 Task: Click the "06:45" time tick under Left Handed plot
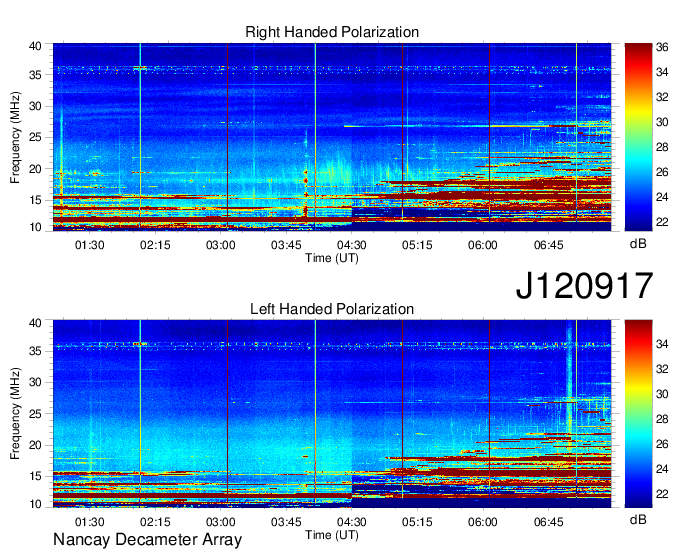click(549, 522)
